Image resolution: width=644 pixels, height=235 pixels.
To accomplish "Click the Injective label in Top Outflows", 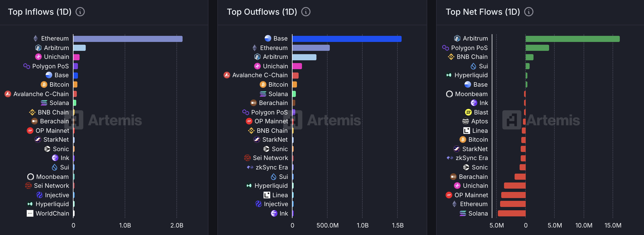I will [276, 204].
